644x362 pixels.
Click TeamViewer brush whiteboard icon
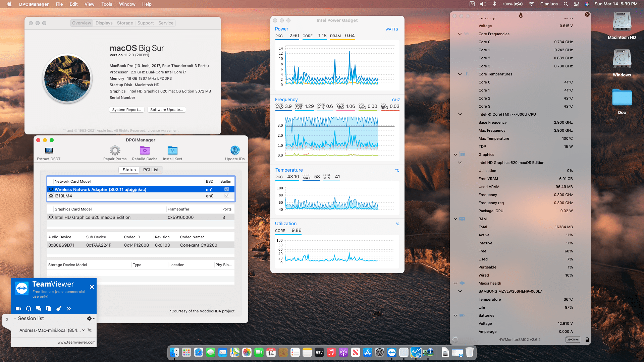59,309
